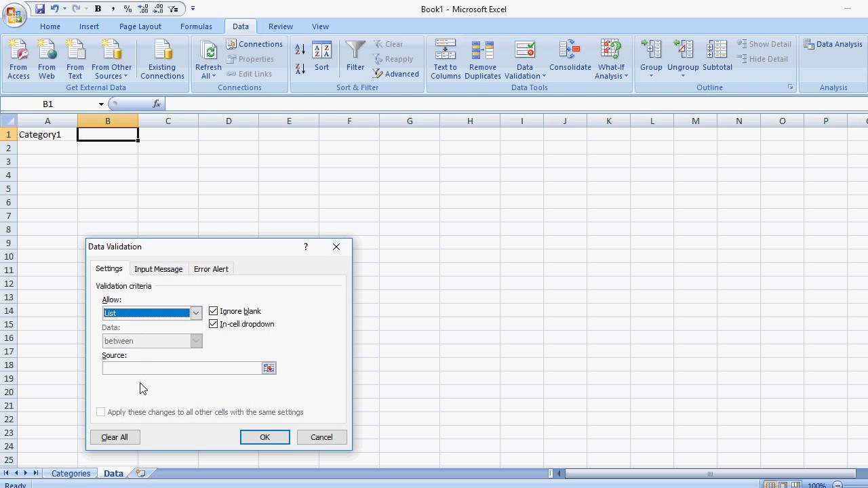The image size is (868, 488).
Task: Click Remove Duplicates
Action: coord(483,60)
